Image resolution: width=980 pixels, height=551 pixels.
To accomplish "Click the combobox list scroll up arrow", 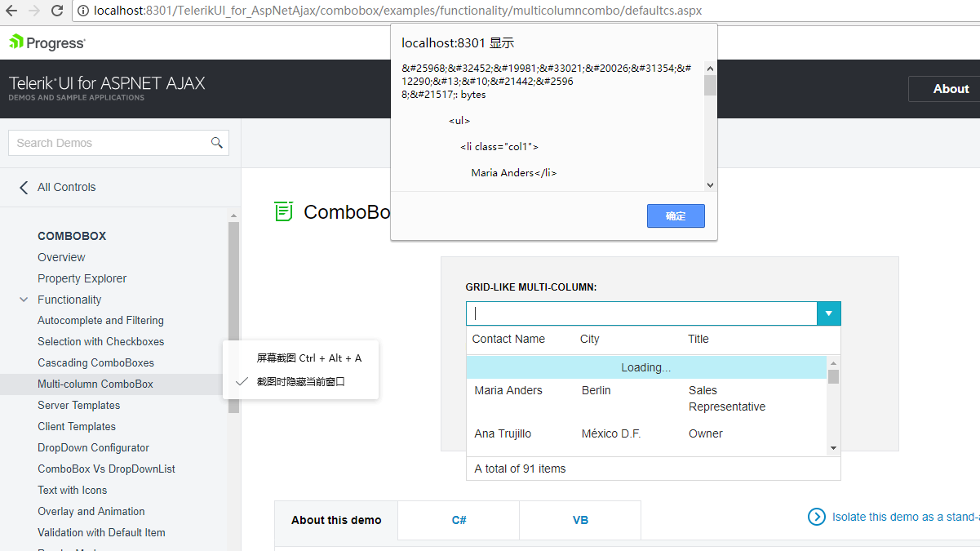I will coord(833,362).
